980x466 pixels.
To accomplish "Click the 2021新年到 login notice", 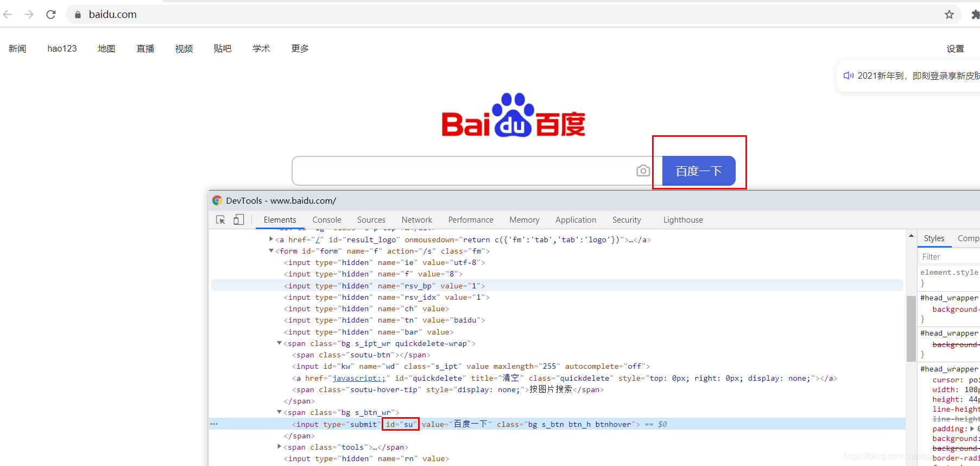I will 919,75.
